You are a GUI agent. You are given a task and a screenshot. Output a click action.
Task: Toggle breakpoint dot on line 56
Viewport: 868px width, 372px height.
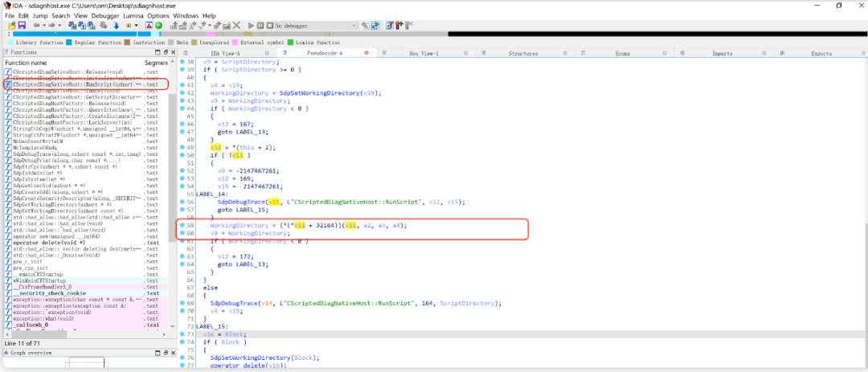[x=182, y=202]
